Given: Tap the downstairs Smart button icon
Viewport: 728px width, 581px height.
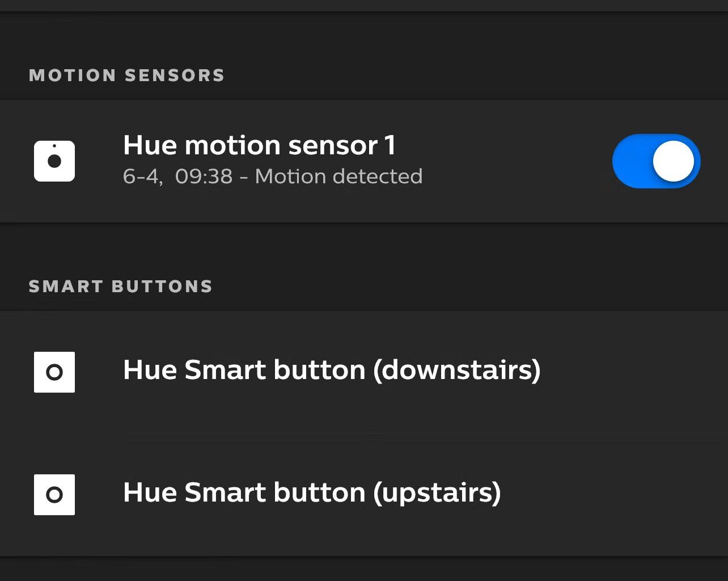Looking at the screenshot, I should 54,372.
